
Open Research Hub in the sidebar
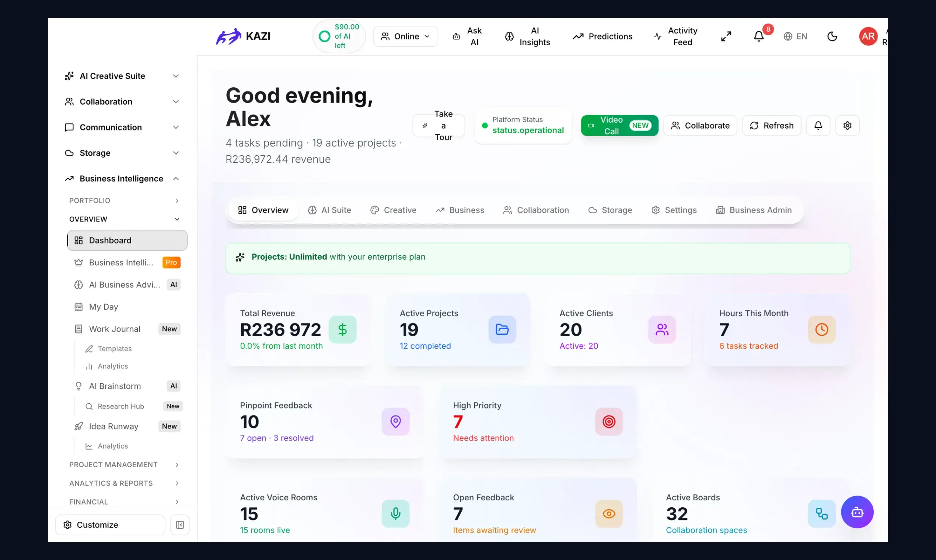point(134,406)
